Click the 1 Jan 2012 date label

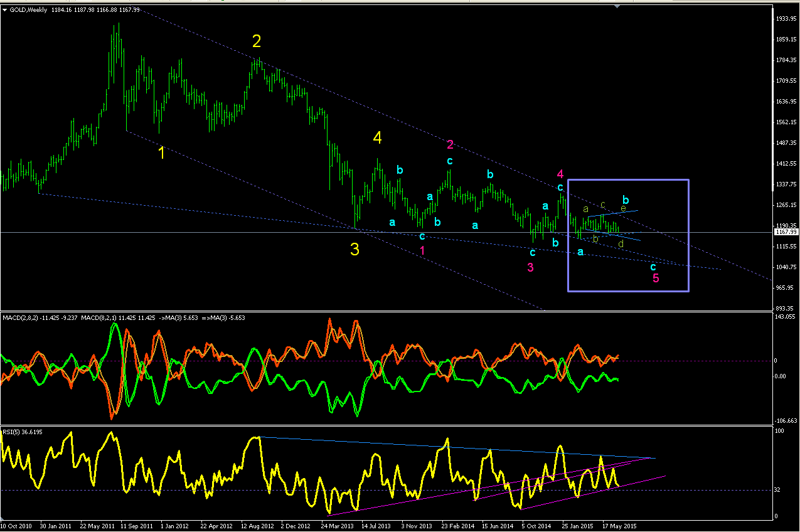tap(175, 526)
